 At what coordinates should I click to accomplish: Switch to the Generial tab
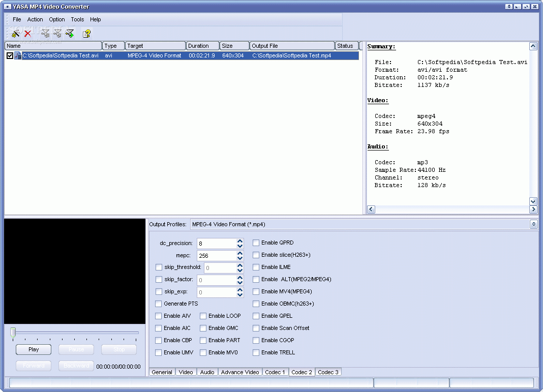(162, 372)
